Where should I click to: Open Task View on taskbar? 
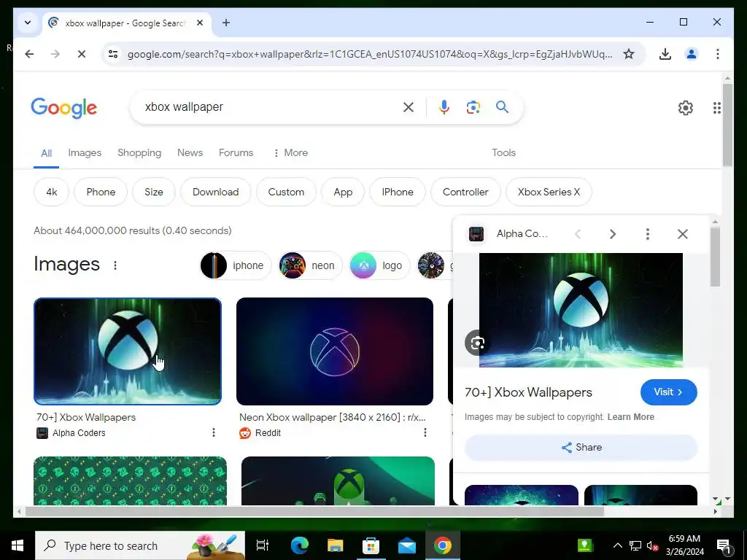pos(263,545)
